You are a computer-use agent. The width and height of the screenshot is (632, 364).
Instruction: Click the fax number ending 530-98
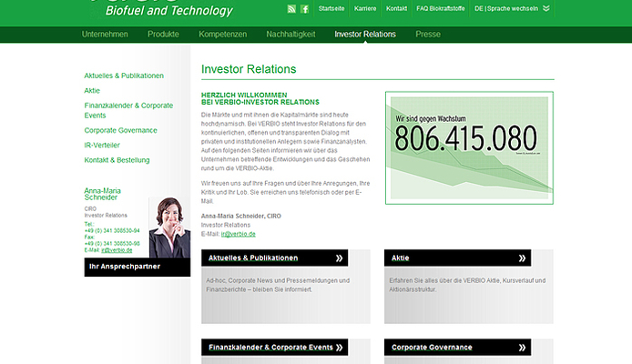coord(112,244)
